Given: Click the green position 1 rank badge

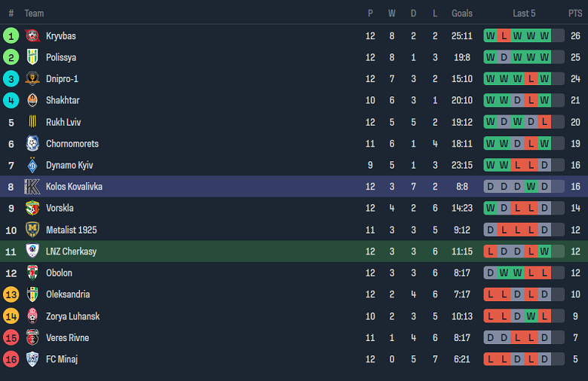Looking at the screenshot, I should coord(11,35).
